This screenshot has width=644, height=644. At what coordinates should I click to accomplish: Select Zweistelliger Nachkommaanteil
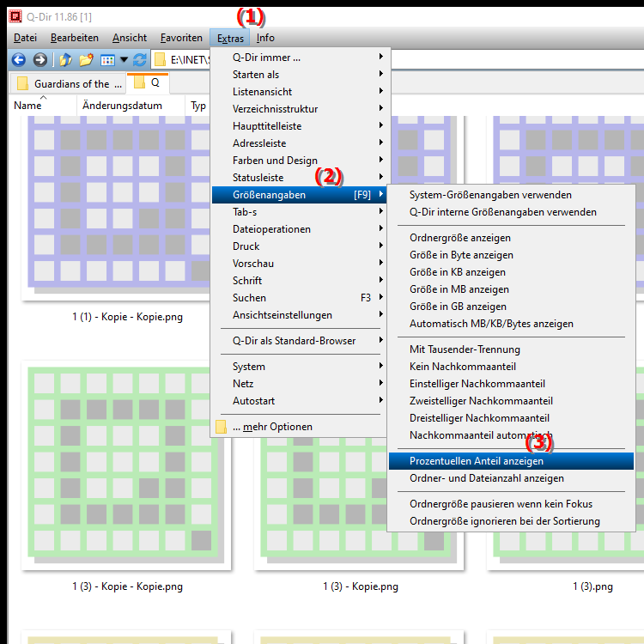(511, 401)
